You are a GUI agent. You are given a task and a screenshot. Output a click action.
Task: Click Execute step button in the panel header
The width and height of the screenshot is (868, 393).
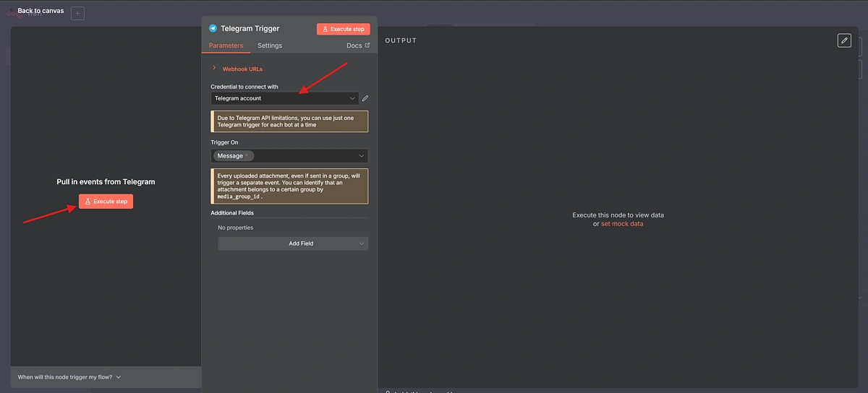343,29
